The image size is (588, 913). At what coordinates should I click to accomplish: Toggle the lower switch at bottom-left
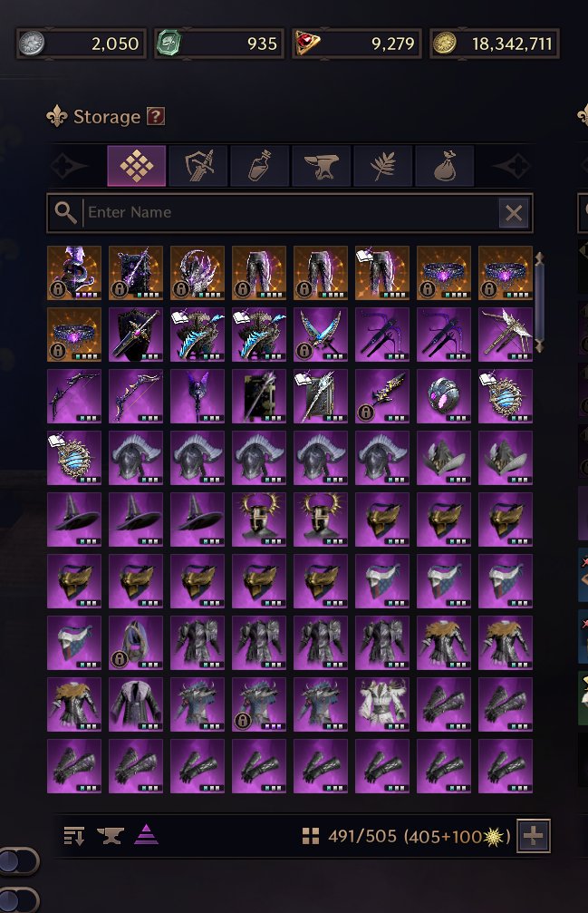coord(17,900)
